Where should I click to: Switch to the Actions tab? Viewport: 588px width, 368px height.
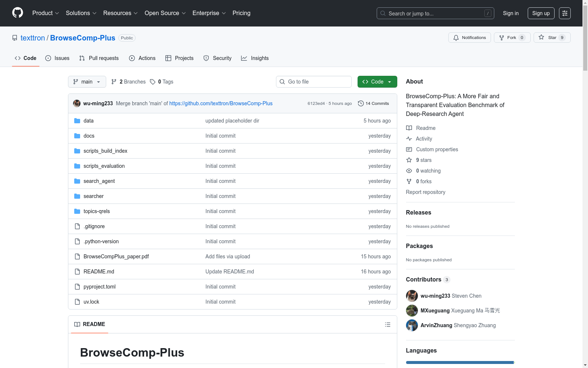click(142, 58)
